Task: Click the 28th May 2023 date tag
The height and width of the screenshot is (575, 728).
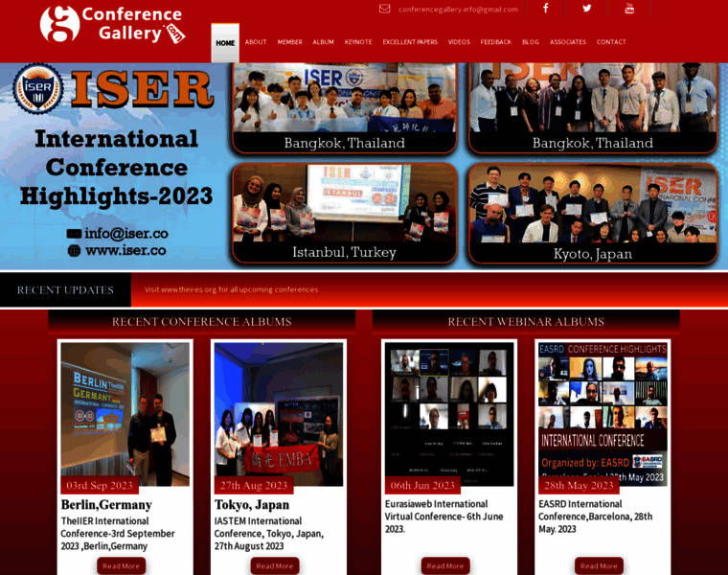Action: click(579, 485)
